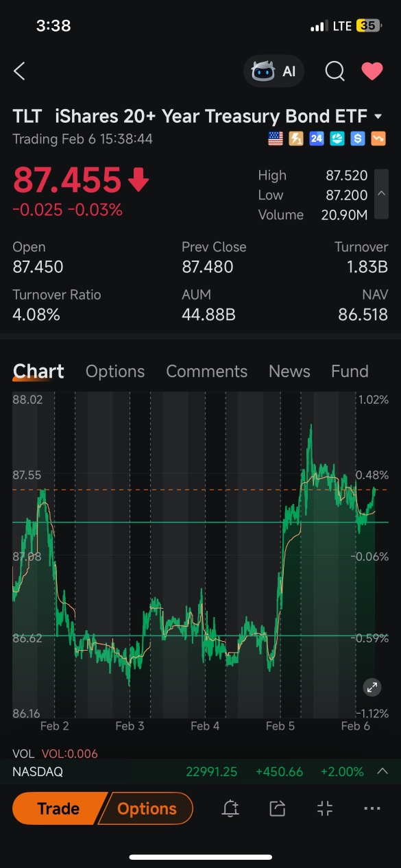Switch to the Options tab
Screen dimensions: 401x868
(115, 371)
